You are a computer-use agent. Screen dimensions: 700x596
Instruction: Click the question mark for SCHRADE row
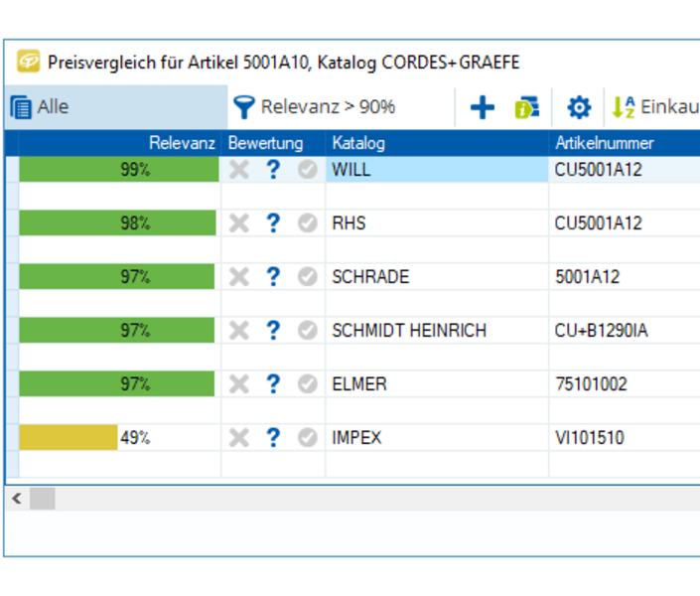(273, 277)
